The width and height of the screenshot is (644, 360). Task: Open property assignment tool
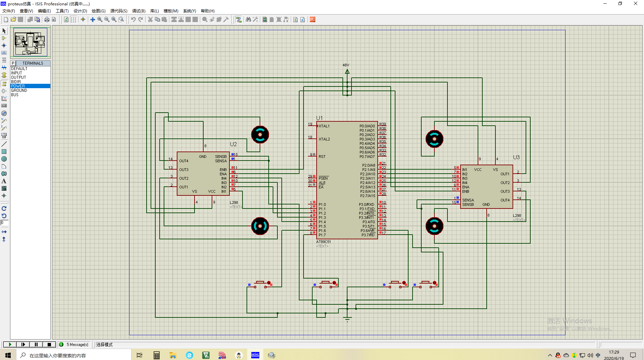click(255, 19)
